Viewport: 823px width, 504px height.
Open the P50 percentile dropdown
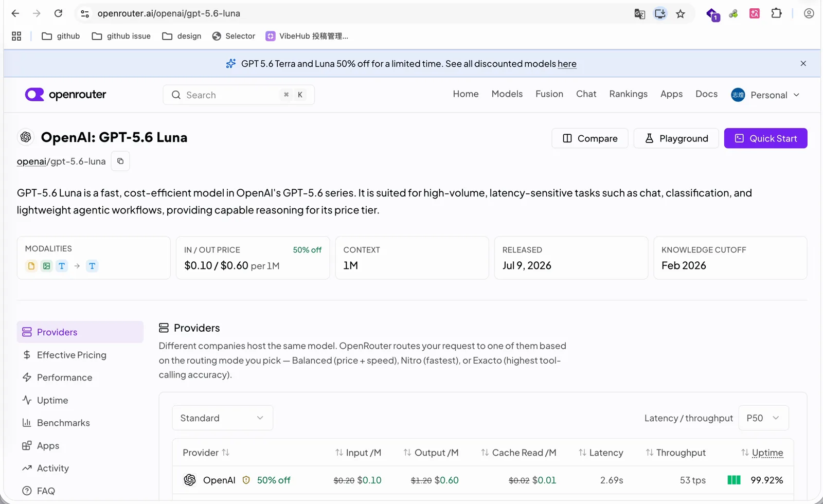(763, 418)
